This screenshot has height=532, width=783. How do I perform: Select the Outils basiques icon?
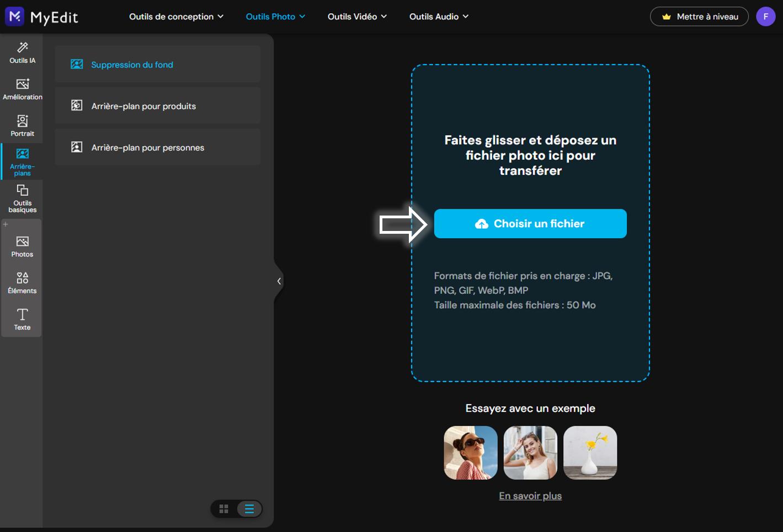[x=22, y=197]
